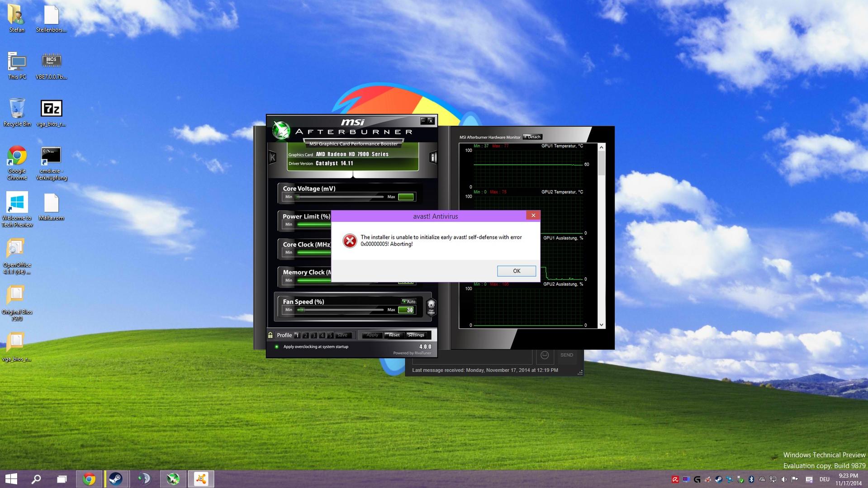The image size is (868, 488).
Task: Select the 7z vga_bios_r archive icon
Action: (x=51, y=113)
